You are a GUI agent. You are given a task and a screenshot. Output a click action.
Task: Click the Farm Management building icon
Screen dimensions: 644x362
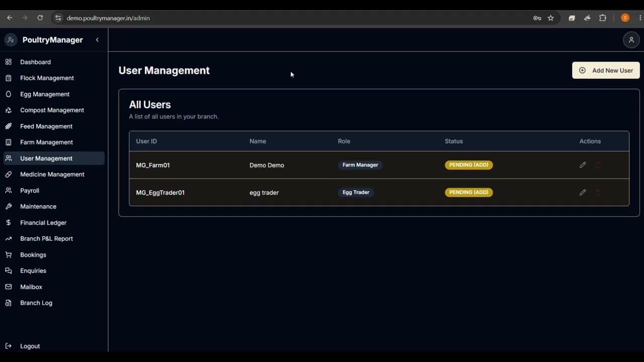pos(9,142)
